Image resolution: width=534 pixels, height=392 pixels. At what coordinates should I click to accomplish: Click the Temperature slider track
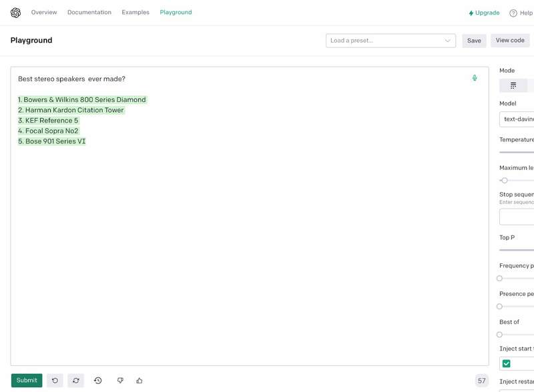pos(517,152)
